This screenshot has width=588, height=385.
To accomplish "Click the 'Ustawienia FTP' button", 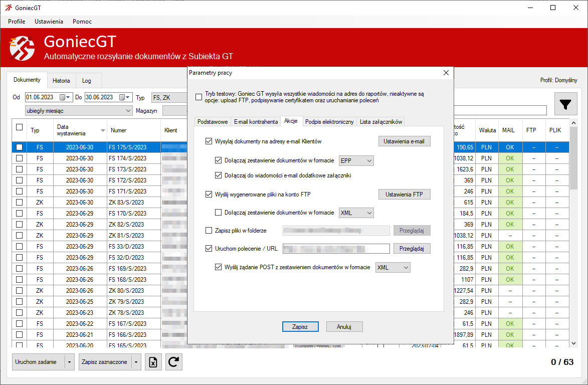I will click(x=404, y=194).
